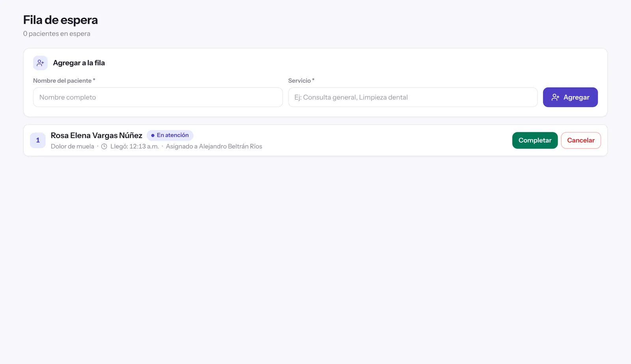Click the En atención status badge
This screenshot has width=631, height=364.
pos(170,135)
